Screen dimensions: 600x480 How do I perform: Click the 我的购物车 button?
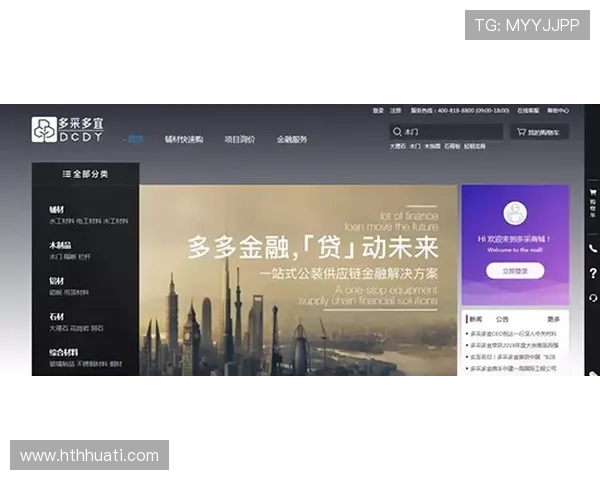540,132
